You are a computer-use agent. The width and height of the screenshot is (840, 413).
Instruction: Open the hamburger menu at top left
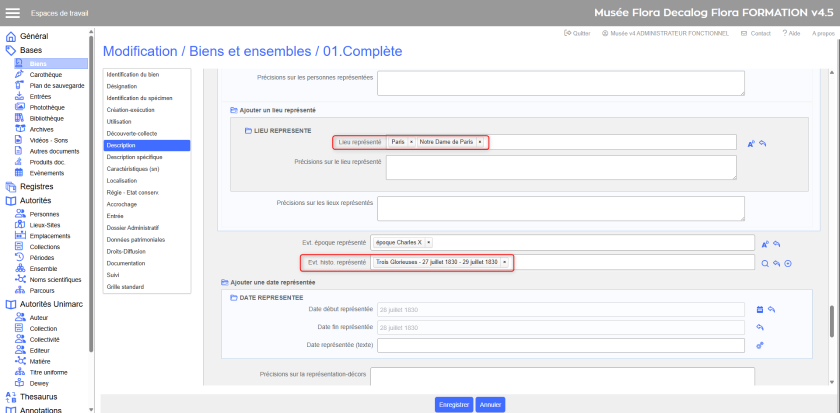(x=13, y=12)
